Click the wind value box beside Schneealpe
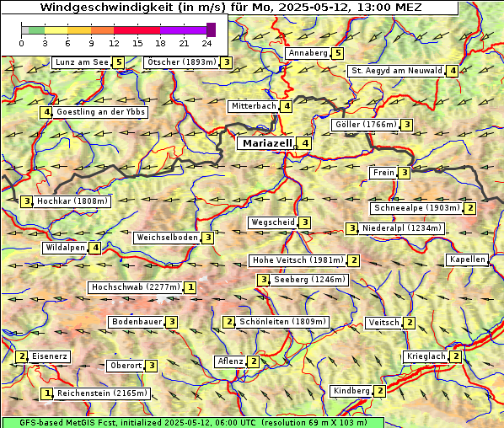This screenshot has height=428, width=504. (470, 208)
